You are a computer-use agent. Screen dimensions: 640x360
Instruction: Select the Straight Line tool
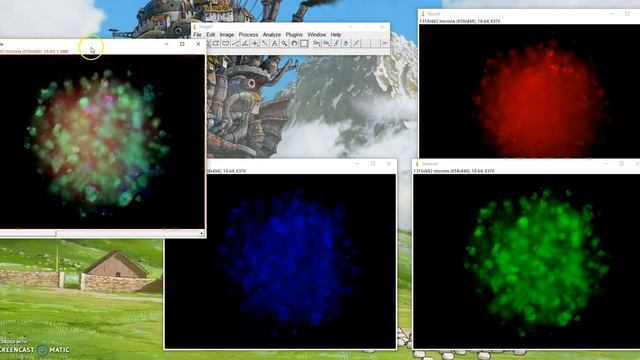click(x=236, y=43)
